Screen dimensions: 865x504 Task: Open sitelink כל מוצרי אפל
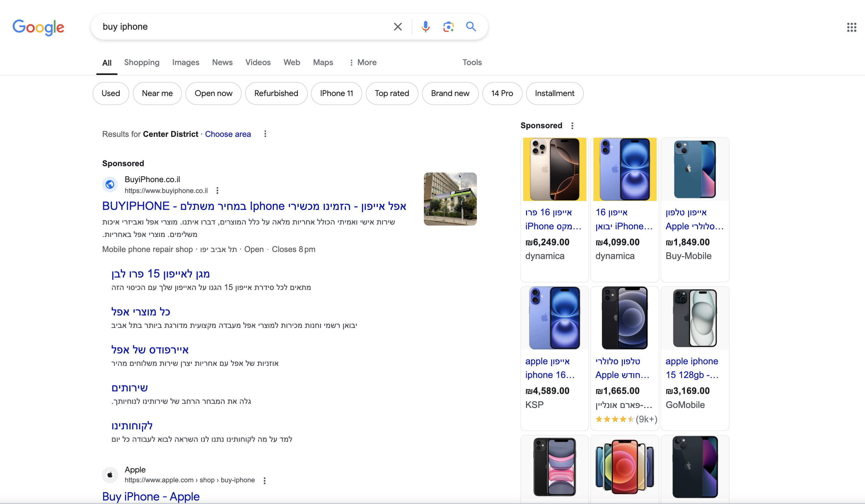[x=141, y=312]
